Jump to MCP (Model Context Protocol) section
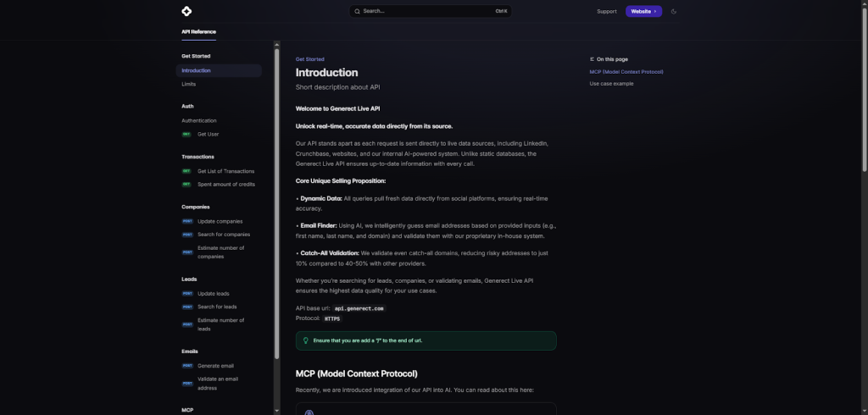The image size is (868, 415). click(626, 72)
